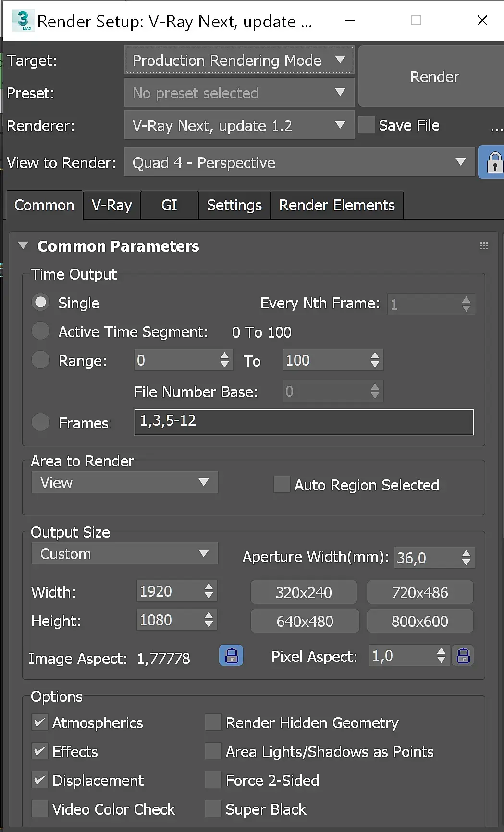Select the Active Time Segment radio button
Screen dimensions: 504x832
pyautogui.click(x=41, y=331)
